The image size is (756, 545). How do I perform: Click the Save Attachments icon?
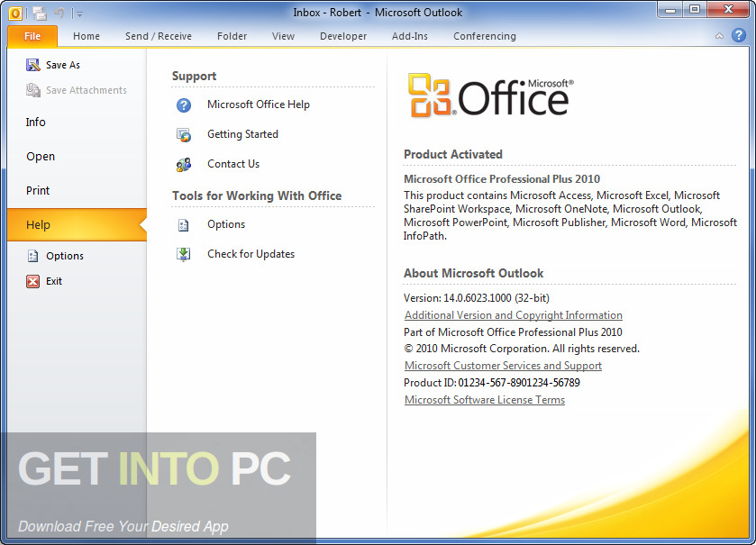(x=32, y=90)
